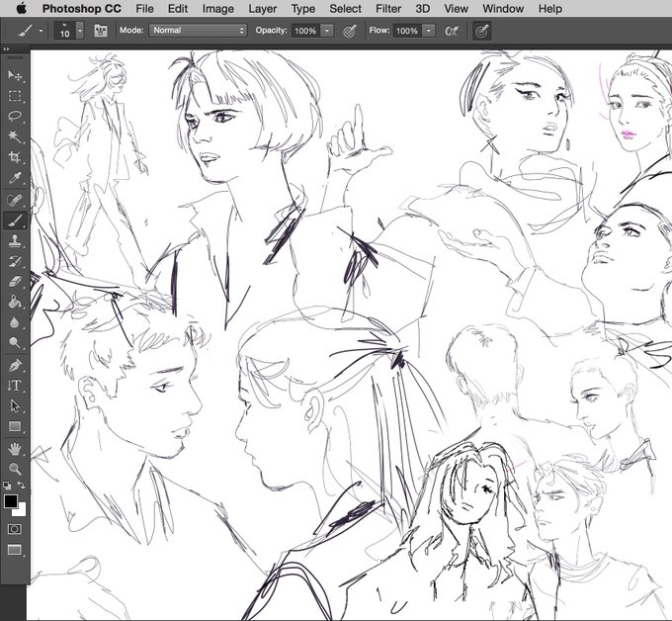Open the File menu
672x621 pixels.
coord(144,9)
